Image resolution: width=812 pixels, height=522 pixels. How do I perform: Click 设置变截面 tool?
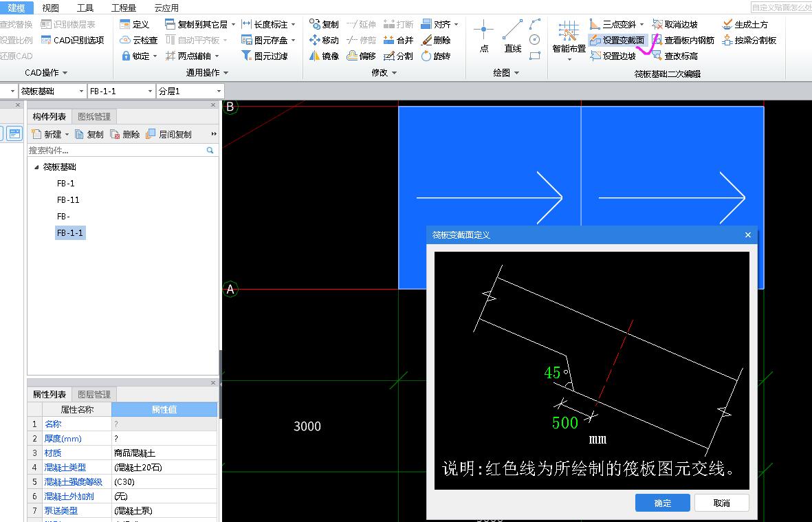click(x=617, y=40)
